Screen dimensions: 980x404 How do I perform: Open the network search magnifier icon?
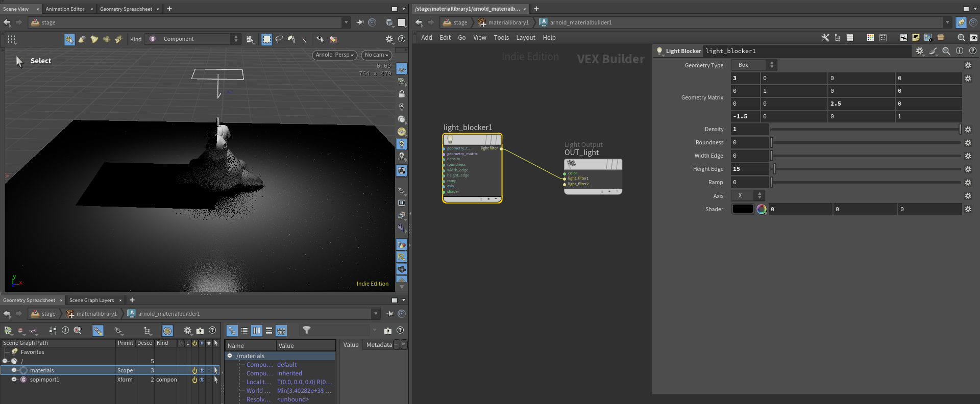[x=961, y=38]
